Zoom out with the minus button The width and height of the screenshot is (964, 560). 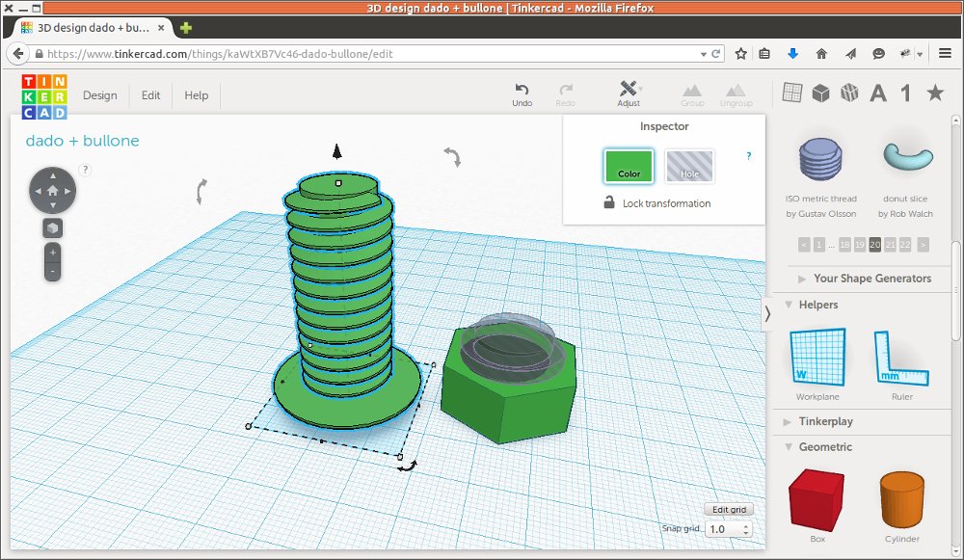[53, 271]
